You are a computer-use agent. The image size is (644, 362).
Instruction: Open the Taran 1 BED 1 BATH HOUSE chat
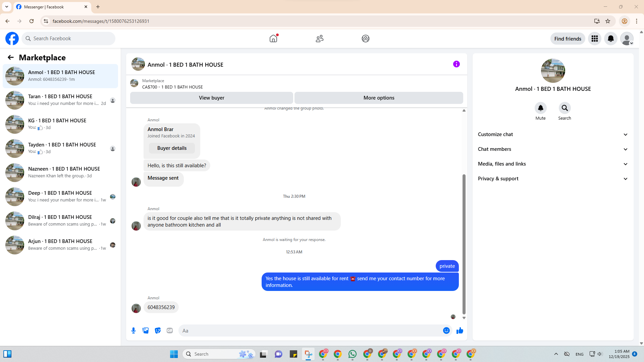[60, 100]
